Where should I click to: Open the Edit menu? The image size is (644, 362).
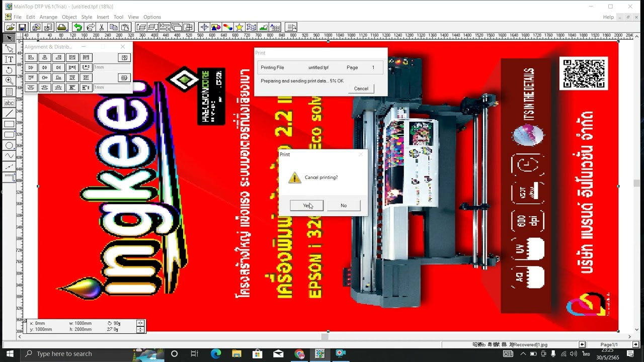tap(31, 17)
